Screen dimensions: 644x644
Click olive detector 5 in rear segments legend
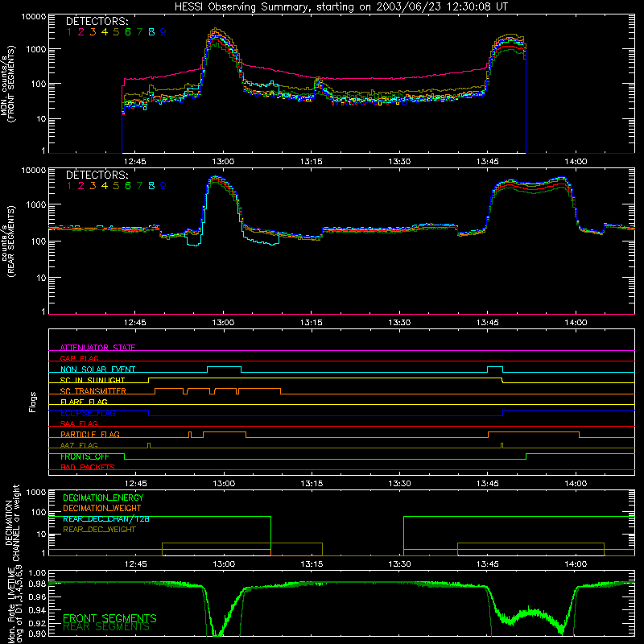116,186
